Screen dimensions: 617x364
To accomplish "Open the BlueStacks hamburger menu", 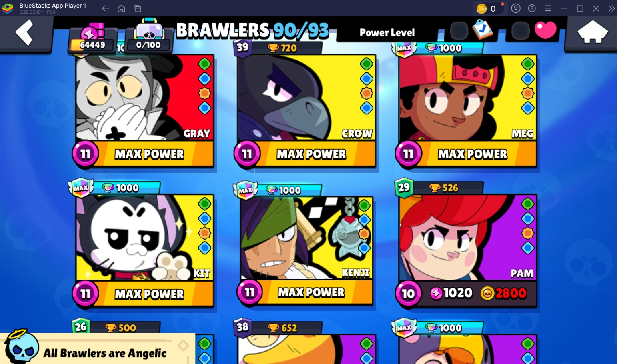I will (548, 8).
